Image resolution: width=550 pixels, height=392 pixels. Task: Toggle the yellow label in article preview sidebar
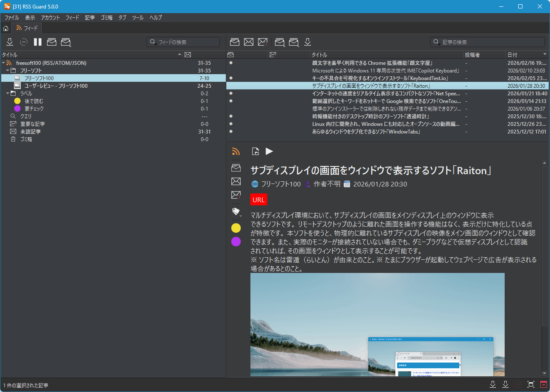[236, 228]
